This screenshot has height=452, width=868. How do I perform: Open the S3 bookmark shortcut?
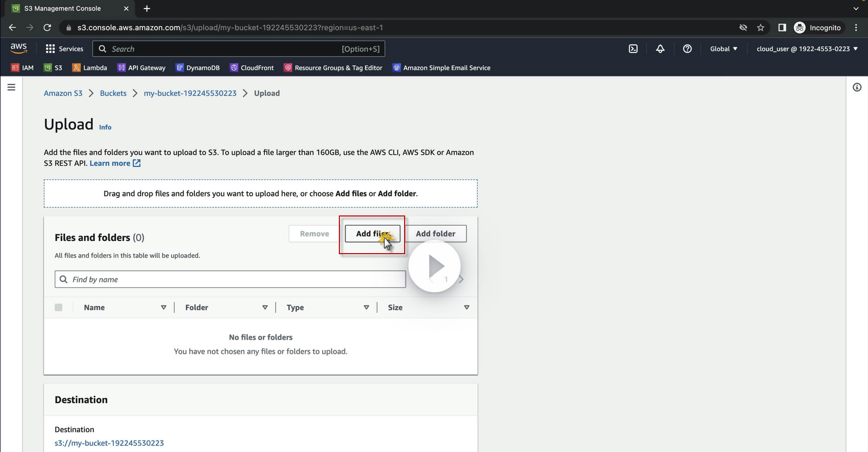[x=53, y=68]
